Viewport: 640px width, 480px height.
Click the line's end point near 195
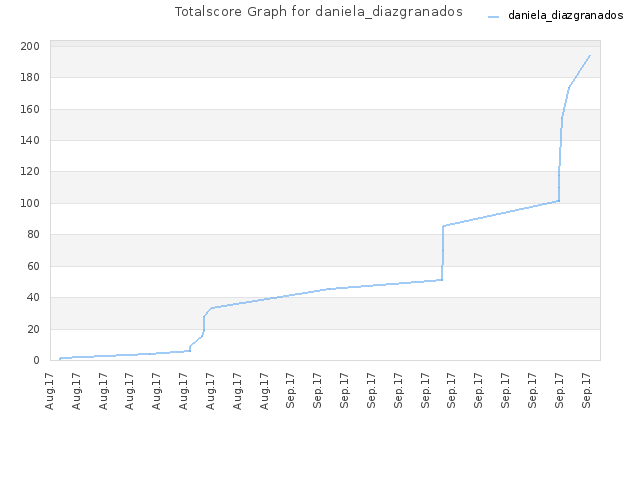click(590, 55)
